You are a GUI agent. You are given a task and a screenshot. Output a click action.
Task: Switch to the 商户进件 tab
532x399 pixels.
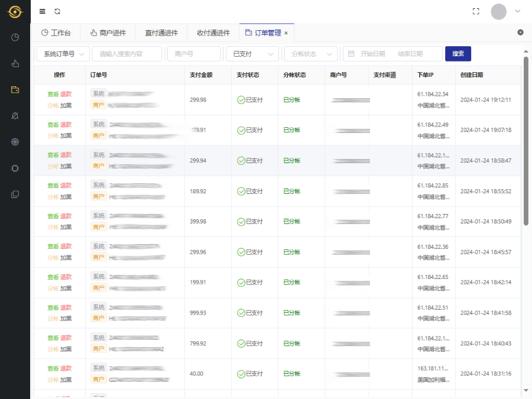click(x=108, y=33)
